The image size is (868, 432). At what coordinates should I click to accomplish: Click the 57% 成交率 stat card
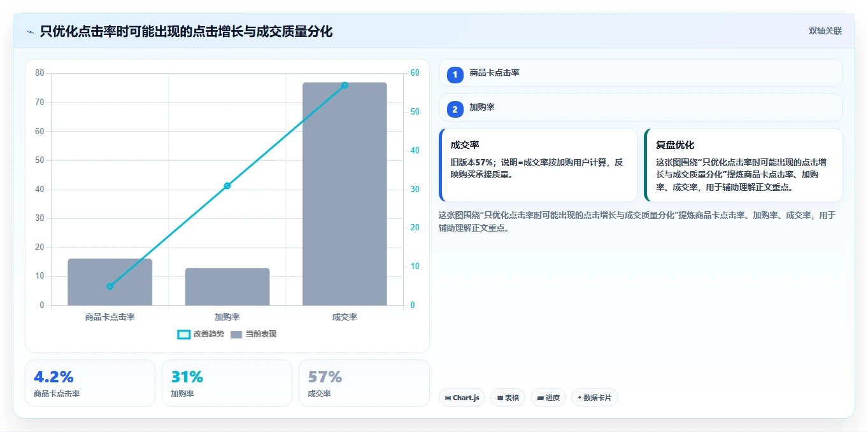coord(364,383)
